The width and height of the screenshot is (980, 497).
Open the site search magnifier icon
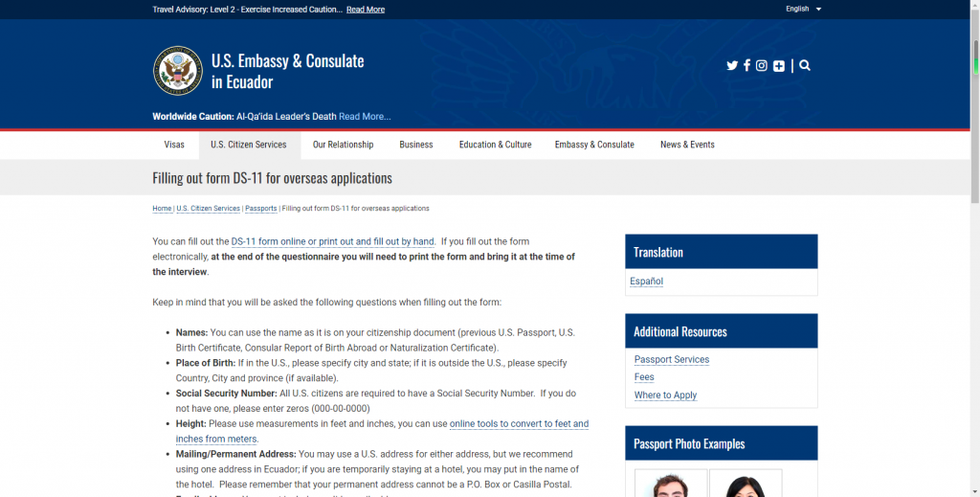[805, 66]
